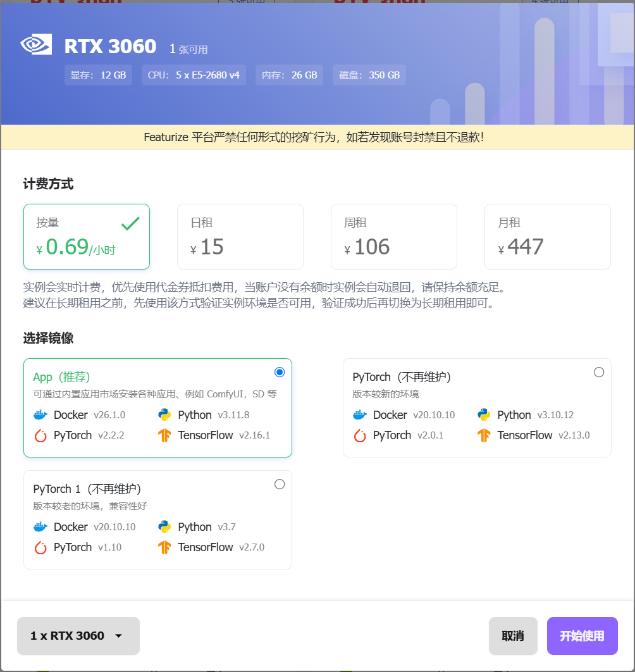The width and height of the screenshot is (635, 672).
Task: Open the 1 x RTX 3060 dropdown
Action: (x=78, y=636)
